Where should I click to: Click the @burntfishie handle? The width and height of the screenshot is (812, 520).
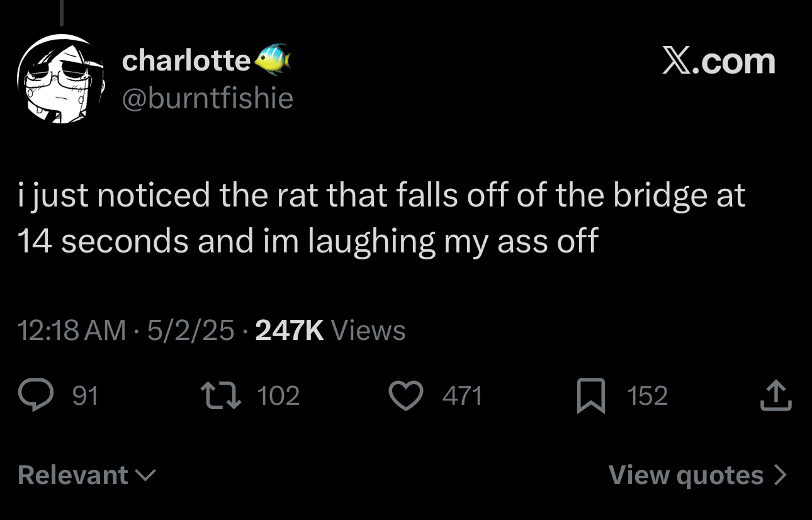[x=207, y=98]
